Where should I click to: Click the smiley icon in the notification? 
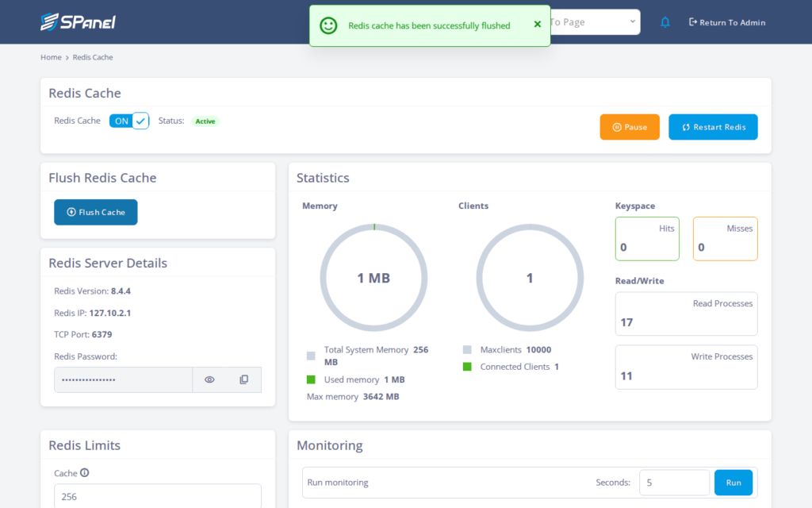[328, 25]
